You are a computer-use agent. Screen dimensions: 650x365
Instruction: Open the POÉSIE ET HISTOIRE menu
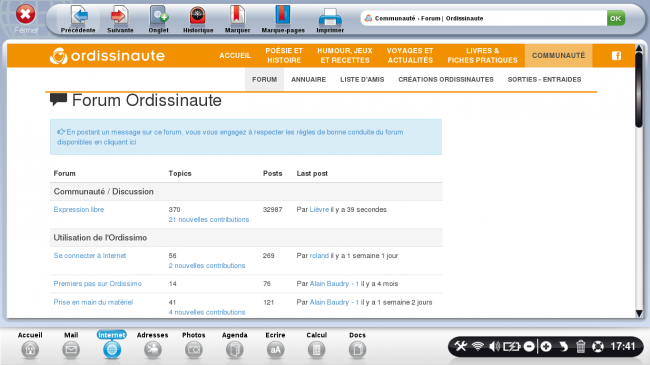pyautogui.click(x=284, y=56)
